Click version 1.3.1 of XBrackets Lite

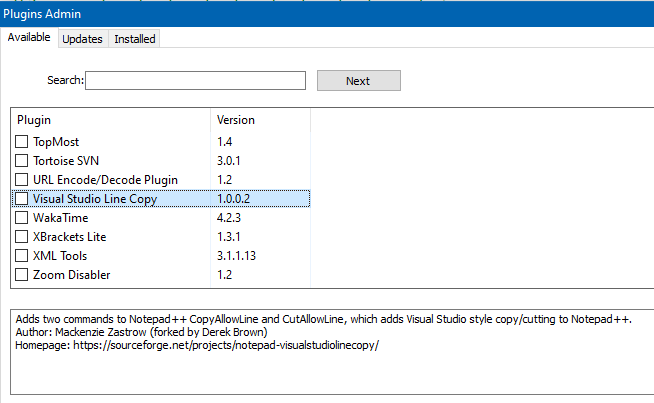pos(229,237)
